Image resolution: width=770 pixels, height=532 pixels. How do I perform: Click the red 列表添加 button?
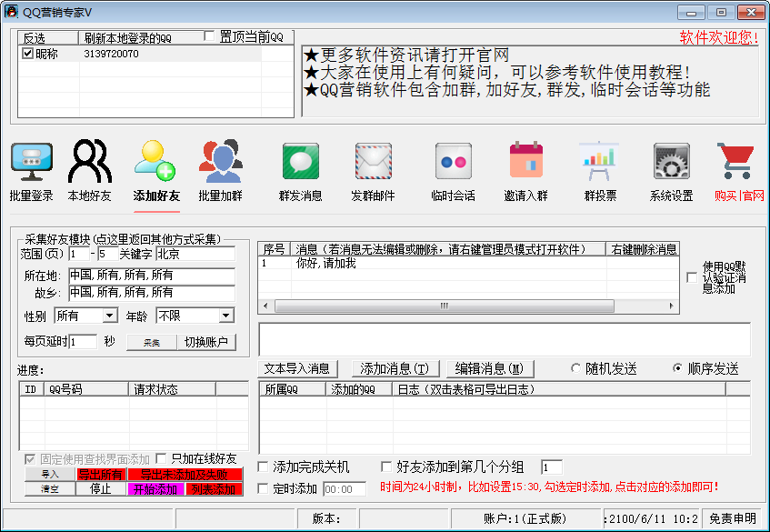click(215, 489)
